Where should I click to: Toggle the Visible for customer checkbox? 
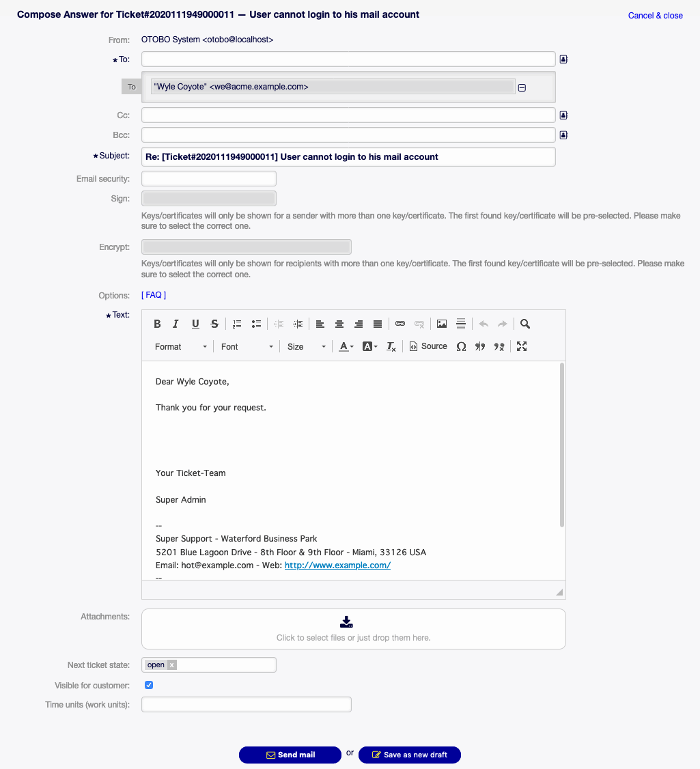coord(148,685)
